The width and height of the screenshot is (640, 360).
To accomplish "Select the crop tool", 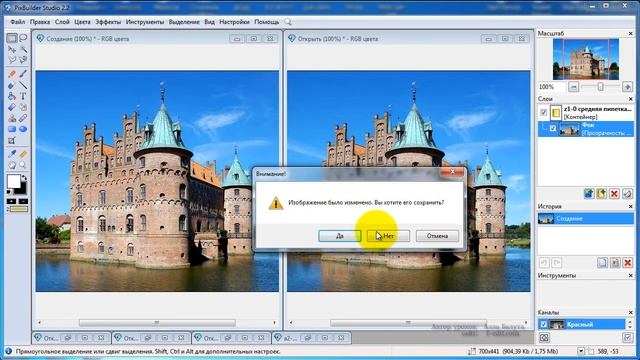I will [12, 140].
